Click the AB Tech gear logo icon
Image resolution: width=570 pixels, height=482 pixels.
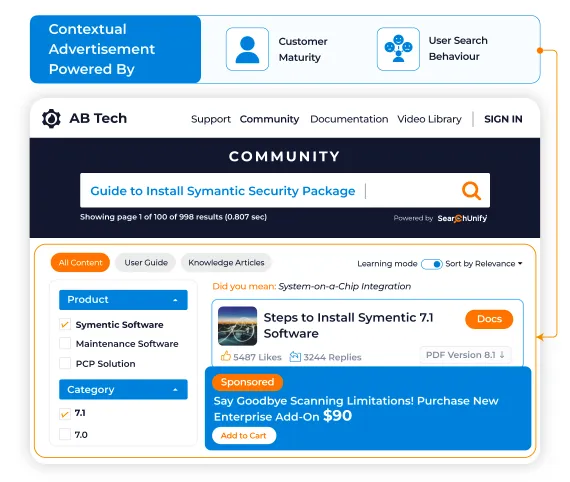coord(51,119)
